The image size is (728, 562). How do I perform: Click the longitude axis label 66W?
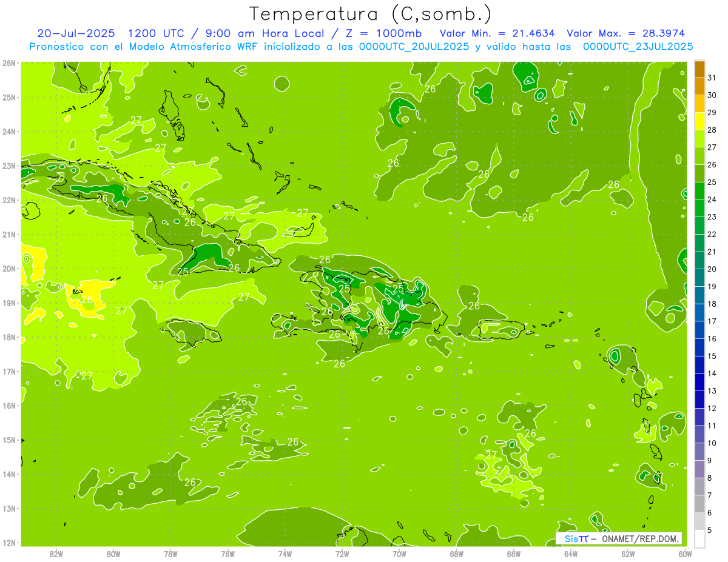click(x=513, y=553)
